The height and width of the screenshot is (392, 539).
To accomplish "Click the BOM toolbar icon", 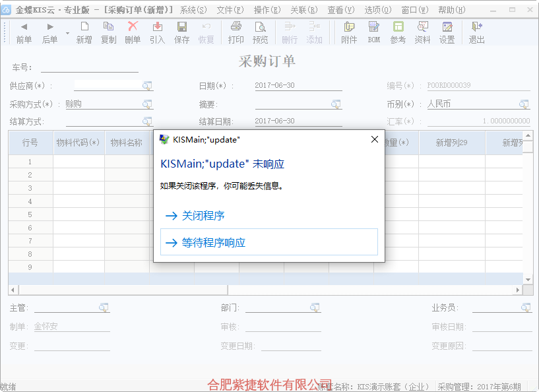I will 374,32.
